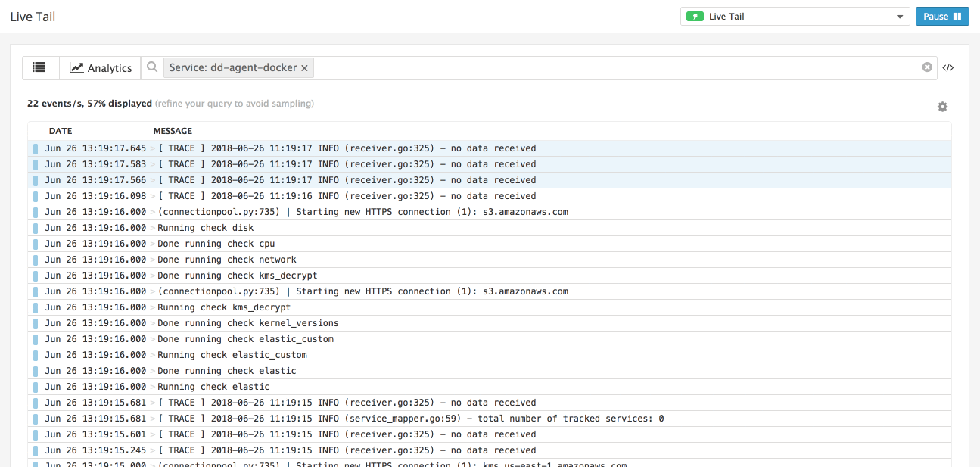Open log entry at 13:19:16.098

click(x=490, y=196)
